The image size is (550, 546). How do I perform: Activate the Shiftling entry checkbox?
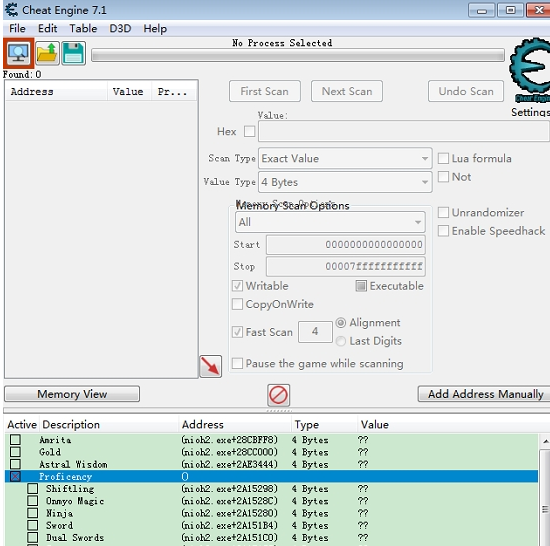[x=33, y=488]
